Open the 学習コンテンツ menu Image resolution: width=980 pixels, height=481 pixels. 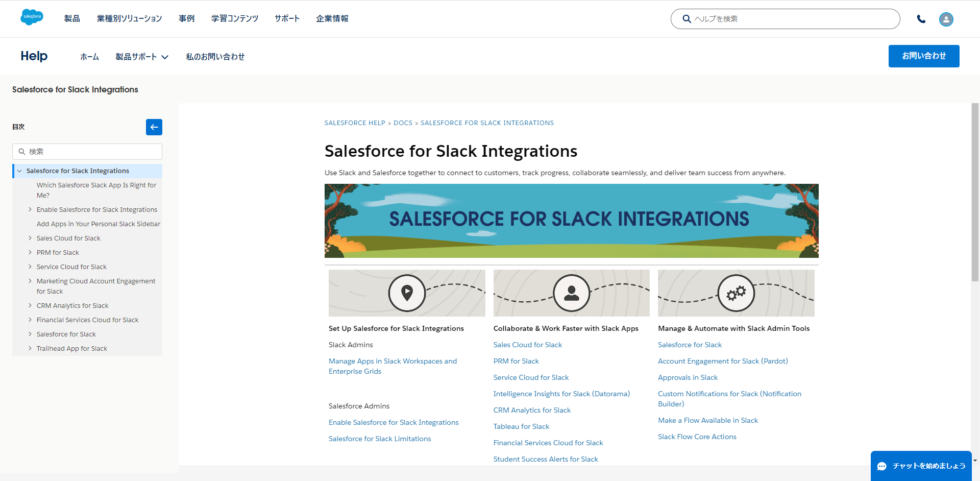pos(235,18)
